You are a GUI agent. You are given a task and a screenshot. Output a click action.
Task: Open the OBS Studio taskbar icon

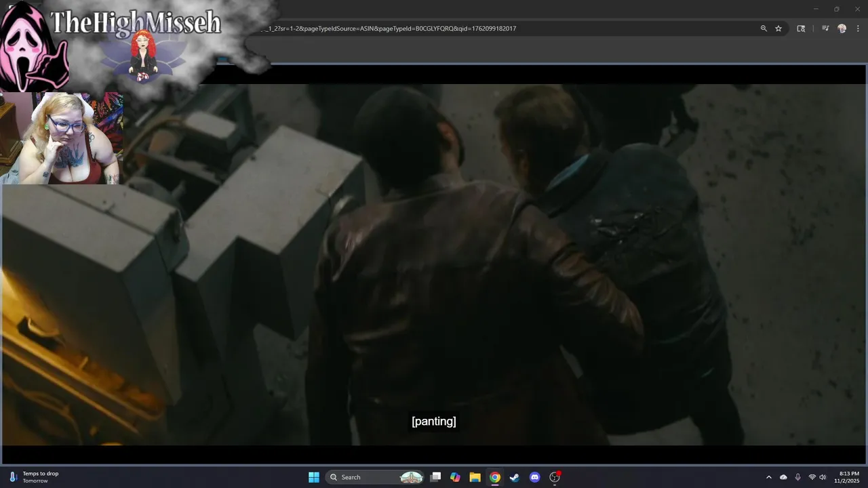pyautogui.click(x=555, y=477)
